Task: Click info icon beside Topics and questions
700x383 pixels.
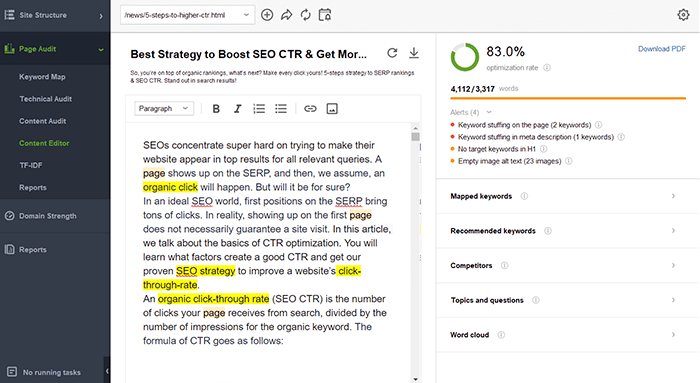Action: (536, 300)
